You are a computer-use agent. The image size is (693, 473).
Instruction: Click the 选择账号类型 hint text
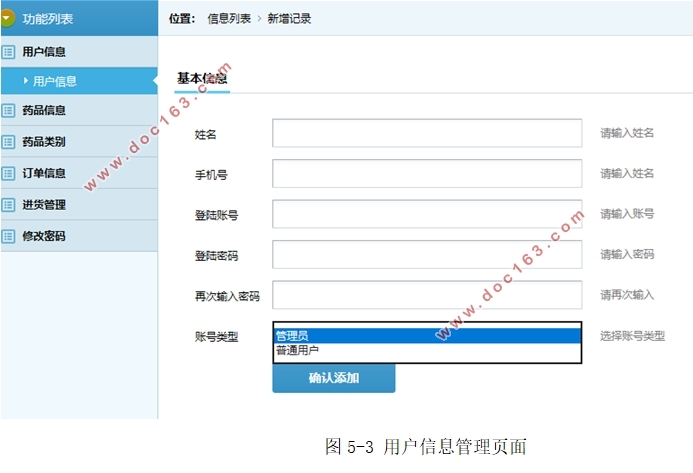pos(632,336)
